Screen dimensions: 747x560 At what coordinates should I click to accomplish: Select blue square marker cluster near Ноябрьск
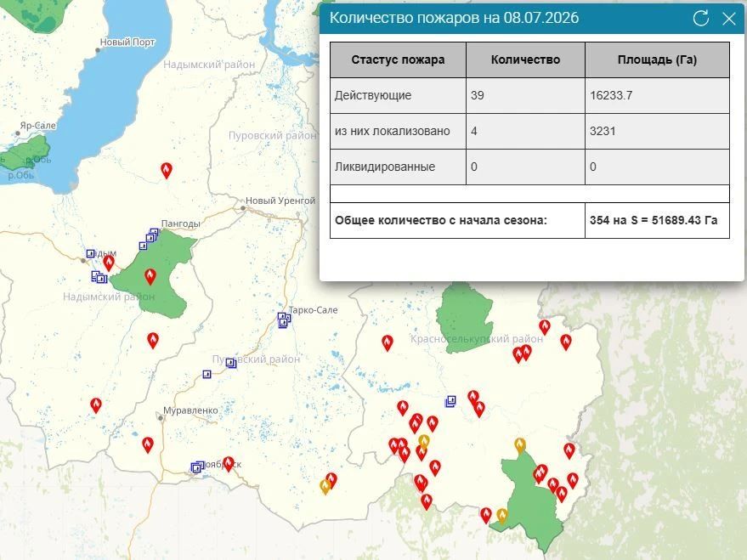click(197, 467)
